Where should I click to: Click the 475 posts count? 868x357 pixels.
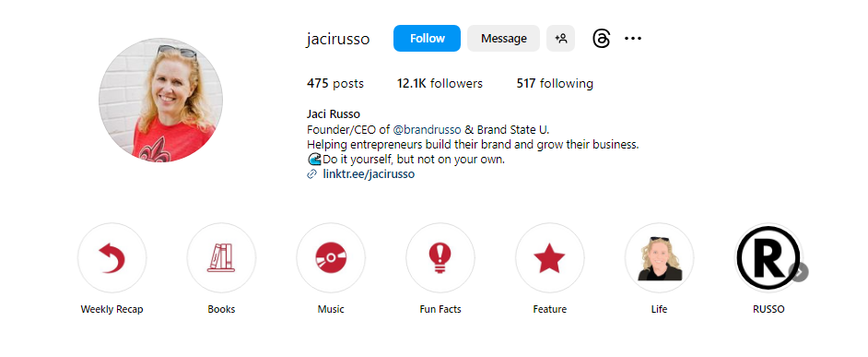click(335, 84)
